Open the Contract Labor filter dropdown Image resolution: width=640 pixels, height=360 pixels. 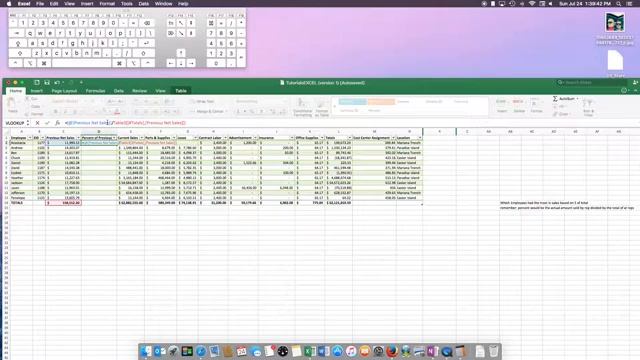(225, 138)
